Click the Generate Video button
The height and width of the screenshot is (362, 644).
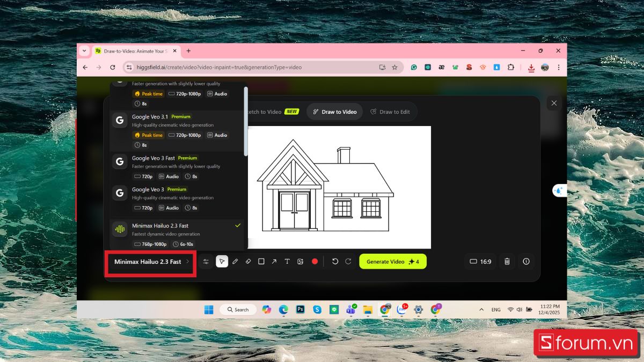[x=393, y=262]
